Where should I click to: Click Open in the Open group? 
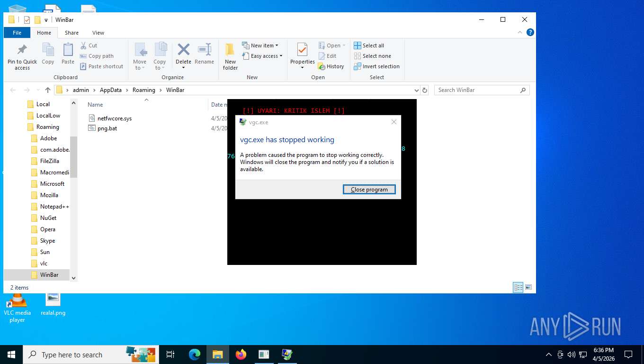[332, 45]
